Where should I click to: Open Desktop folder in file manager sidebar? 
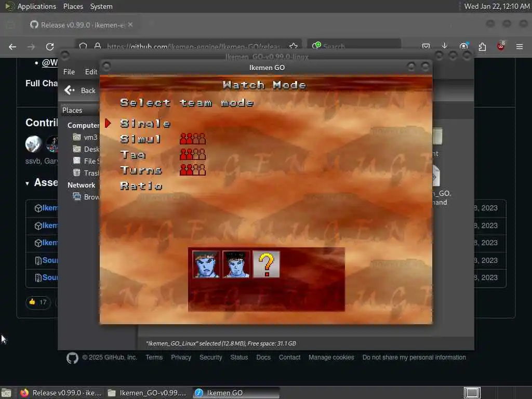coord(86,149)
